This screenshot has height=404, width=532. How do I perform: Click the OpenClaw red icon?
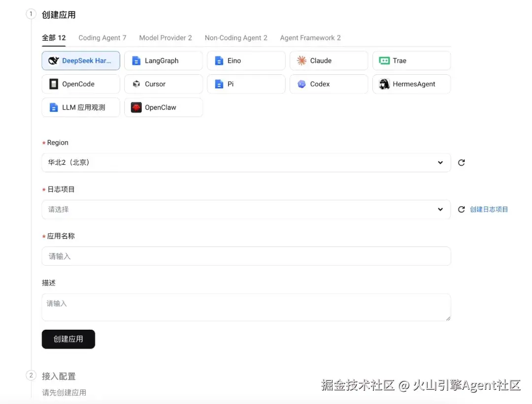[136, 107]
